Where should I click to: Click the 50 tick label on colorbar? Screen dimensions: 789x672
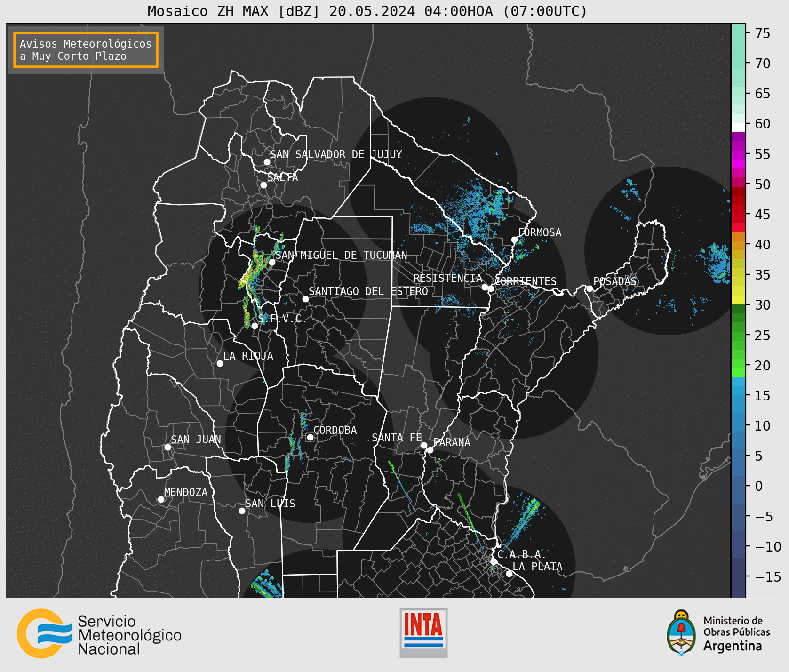click(x=763, y=184)
